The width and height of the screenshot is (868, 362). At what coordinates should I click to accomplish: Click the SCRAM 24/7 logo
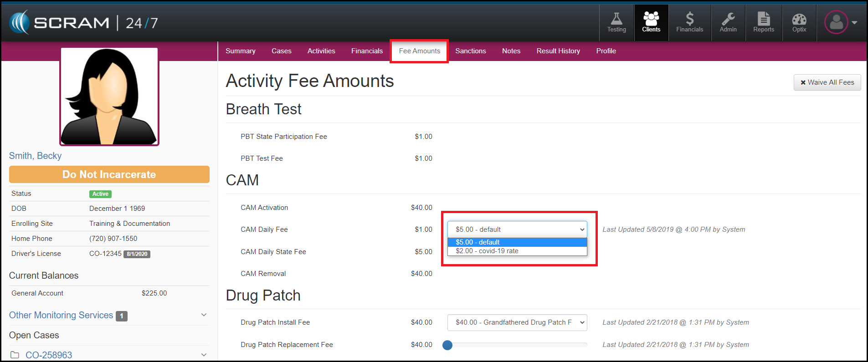click(x=83, y=23)
